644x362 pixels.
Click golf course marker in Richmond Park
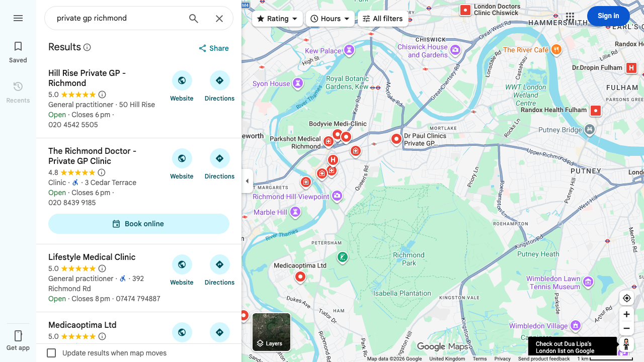point(343,257)
